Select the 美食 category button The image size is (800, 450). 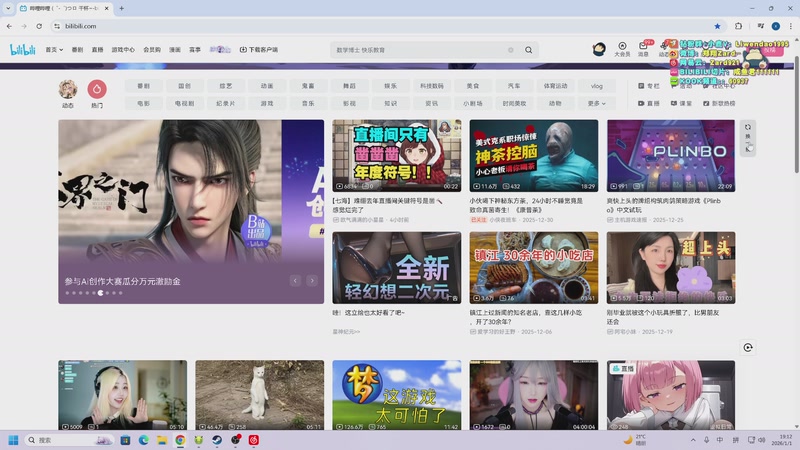[473, 86]
